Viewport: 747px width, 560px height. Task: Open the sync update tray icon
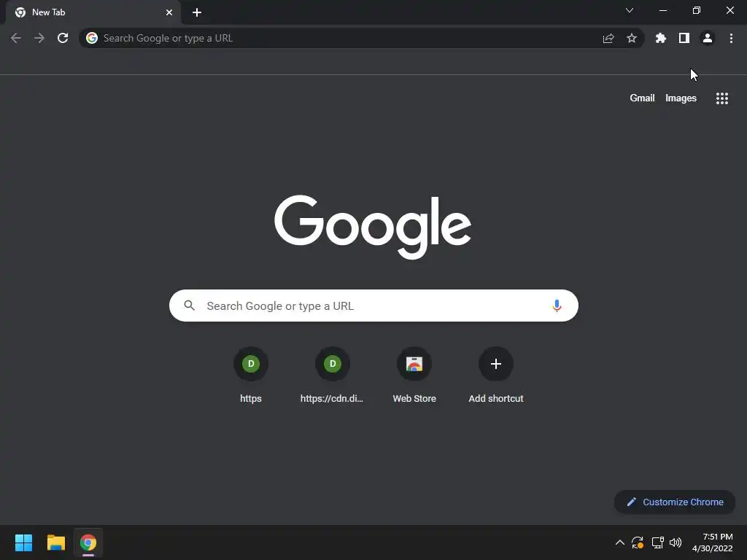point(638,542)
